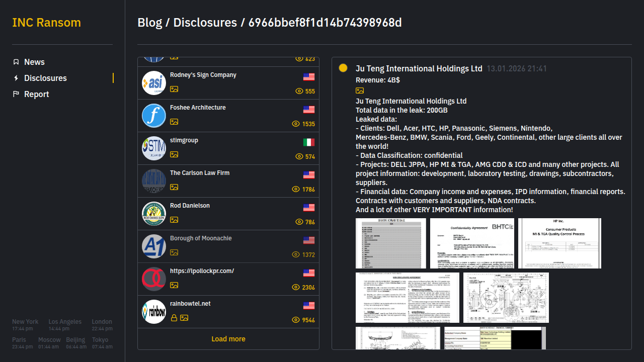Open the mechanical drawing thumbnail

[x=506, y=298]
